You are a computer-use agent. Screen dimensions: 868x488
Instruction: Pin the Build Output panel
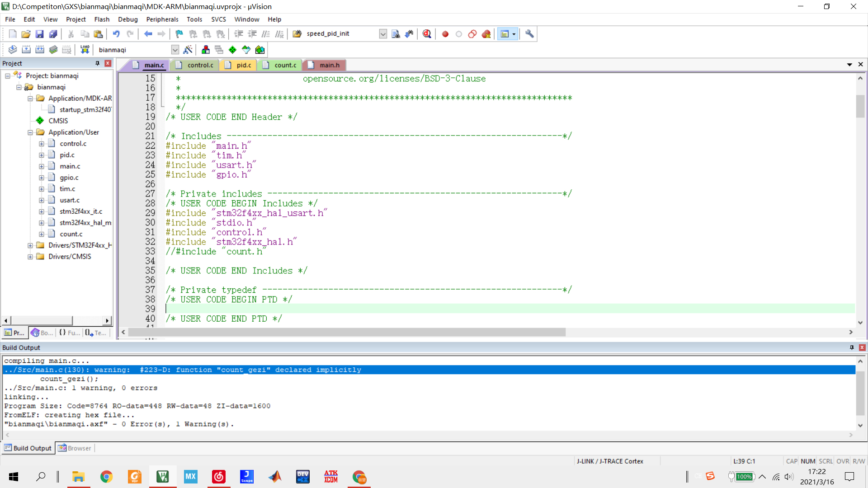[x=852, y=347]
